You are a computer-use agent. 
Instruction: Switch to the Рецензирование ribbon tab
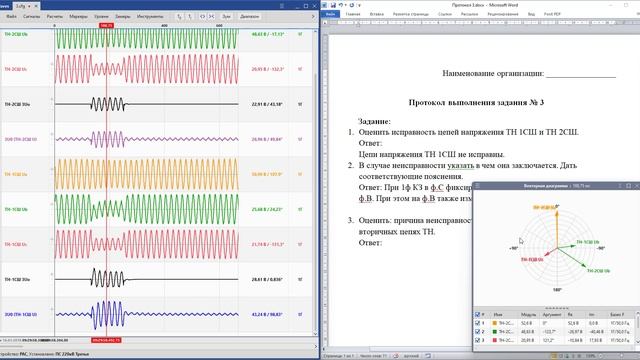coord(503,14)
